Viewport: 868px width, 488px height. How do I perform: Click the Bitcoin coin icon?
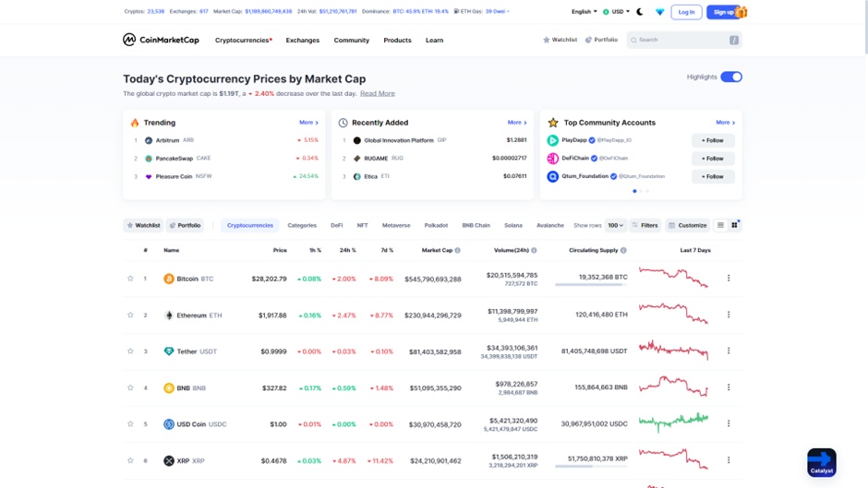point(168,279)
